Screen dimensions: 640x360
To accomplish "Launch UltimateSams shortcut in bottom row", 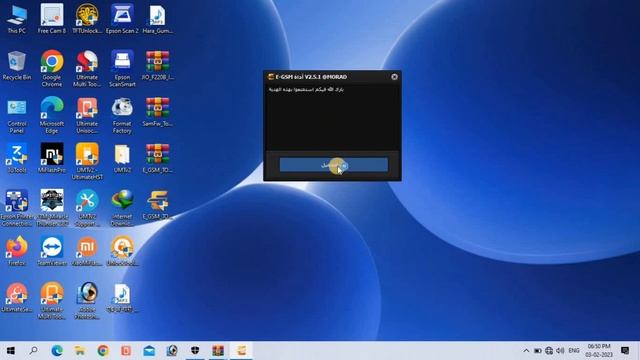I will 17,298.
